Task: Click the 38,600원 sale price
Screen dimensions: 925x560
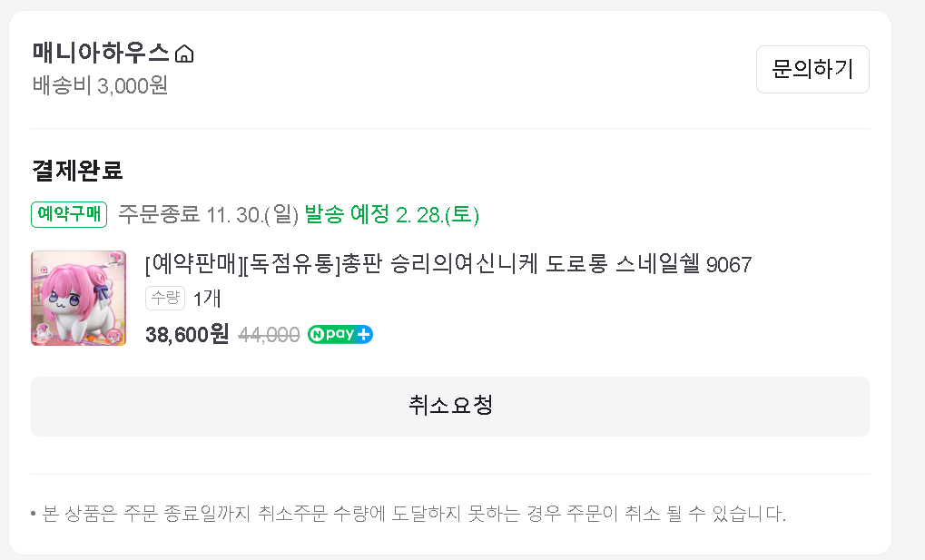Action: (187, 334)
